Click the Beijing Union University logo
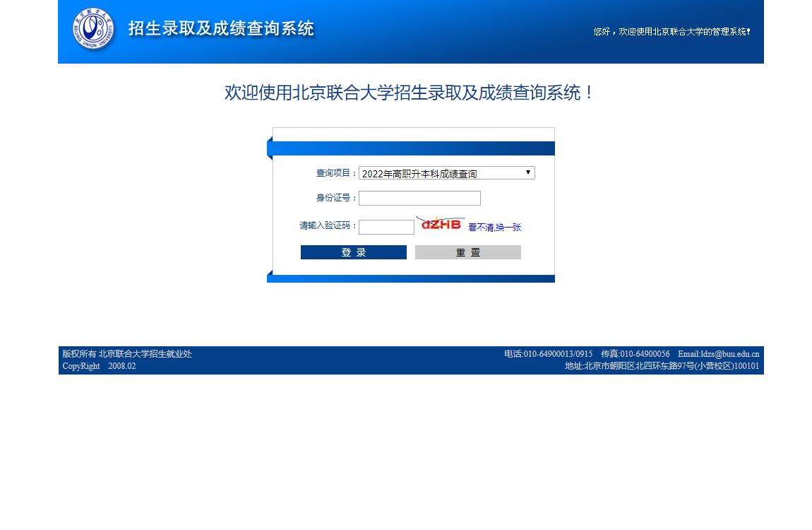The width and height of the screenshot is (812, 530). tap(93, 28)
